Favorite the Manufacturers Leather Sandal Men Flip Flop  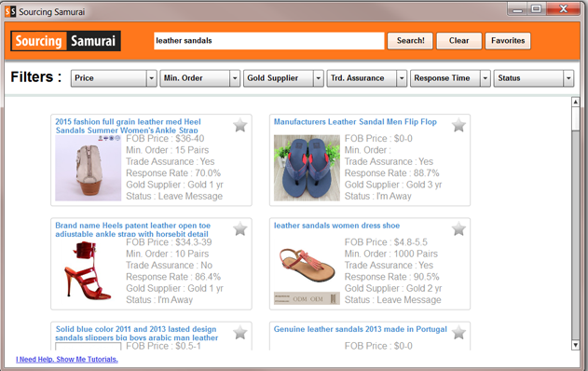click(458, 125)
